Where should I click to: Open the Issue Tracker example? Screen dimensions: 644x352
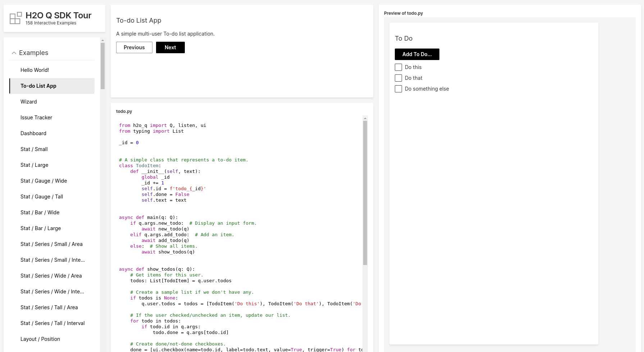[x=36, y=118]
